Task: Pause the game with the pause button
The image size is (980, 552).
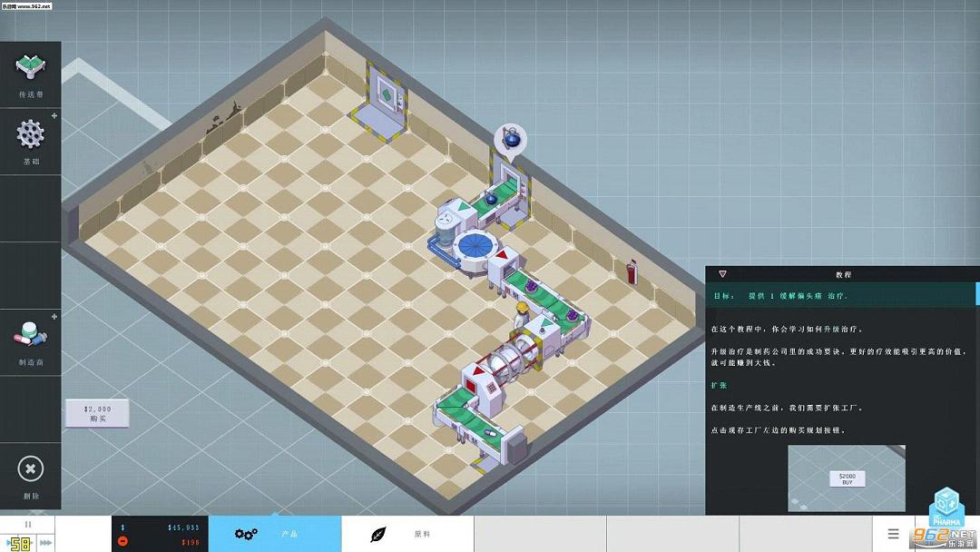Action: (x=27, y=524)
